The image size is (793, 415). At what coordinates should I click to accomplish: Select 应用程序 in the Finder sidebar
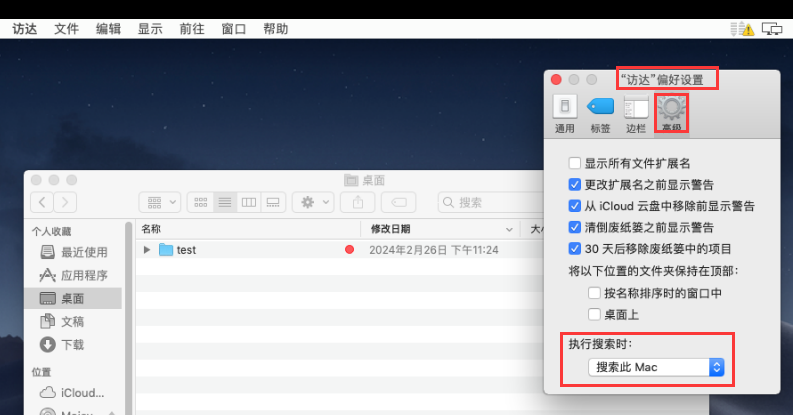pyautogui.click(x=73, y=275)
